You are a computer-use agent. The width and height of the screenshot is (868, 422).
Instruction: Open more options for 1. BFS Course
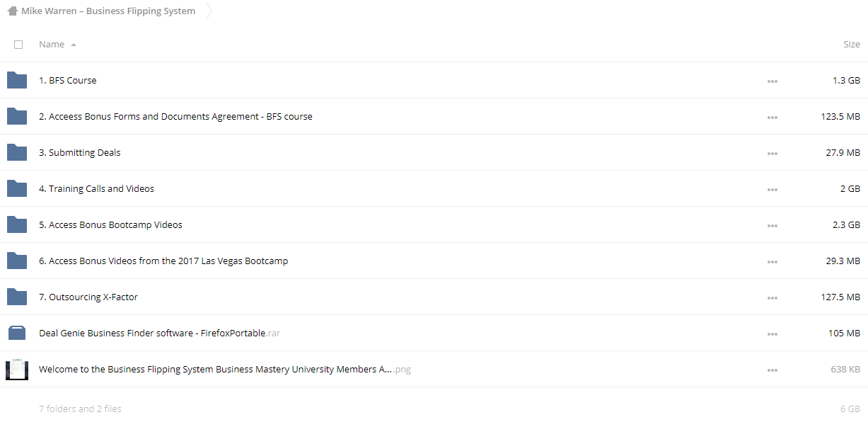[772, 81]
